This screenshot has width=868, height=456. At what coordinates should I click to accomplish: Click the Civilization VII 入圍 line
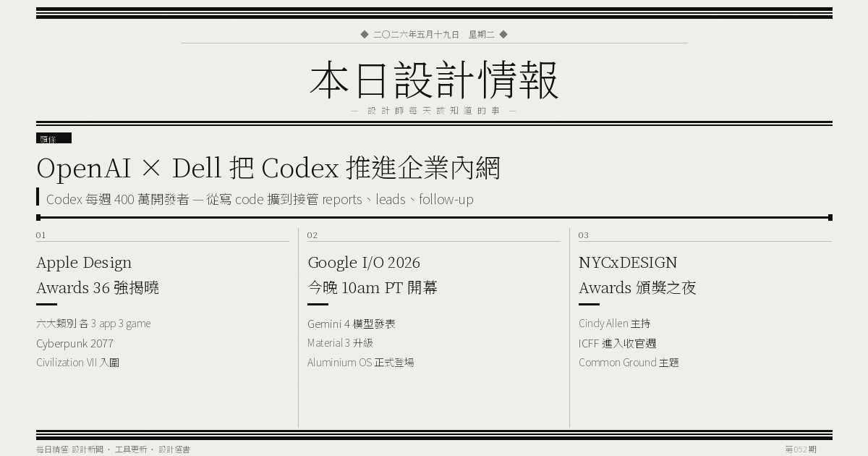[x=77, y=363]
